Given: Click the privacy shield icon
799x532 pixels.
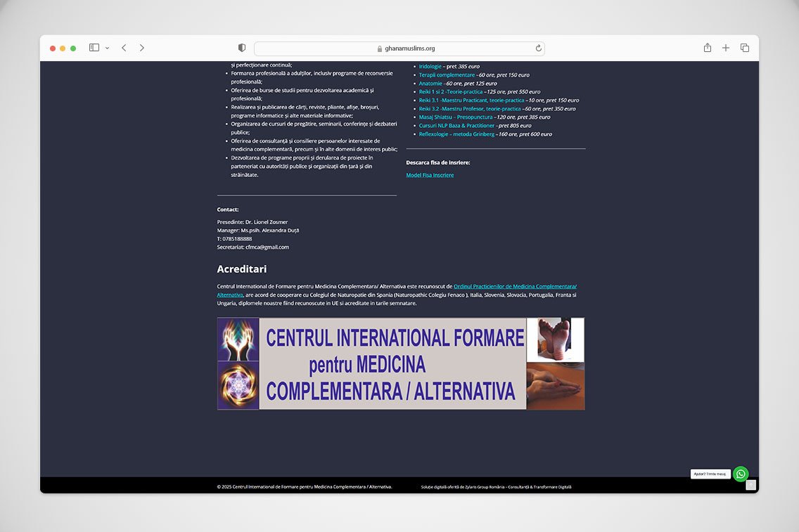Looking at the screenshot, I should tap(242, 48).
